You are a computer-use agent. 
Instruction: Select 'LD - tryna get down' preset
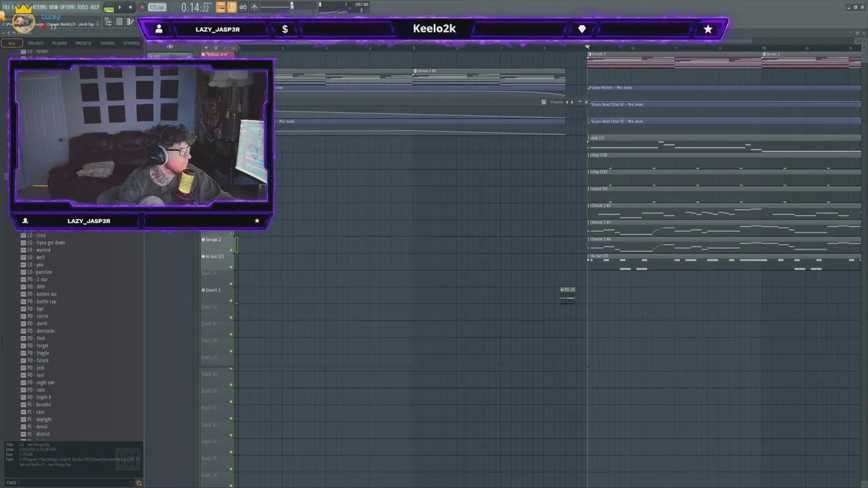pyautogui.click(x=46, y=243)
